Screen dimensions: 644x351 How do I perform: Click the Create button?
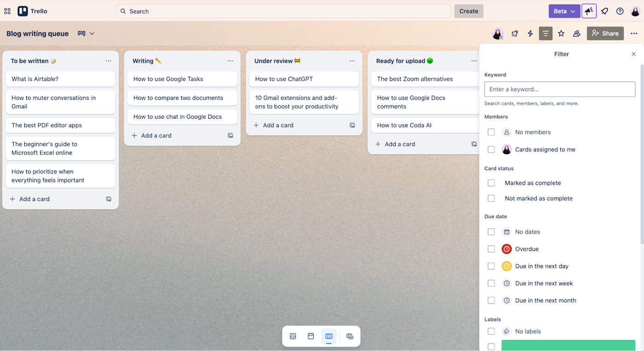469,11
